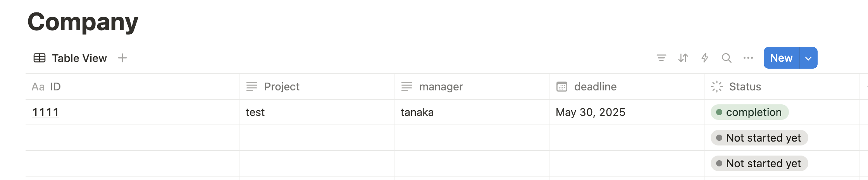Add a new view with plus icon
The image size is (868, 180).
[122, 58]
